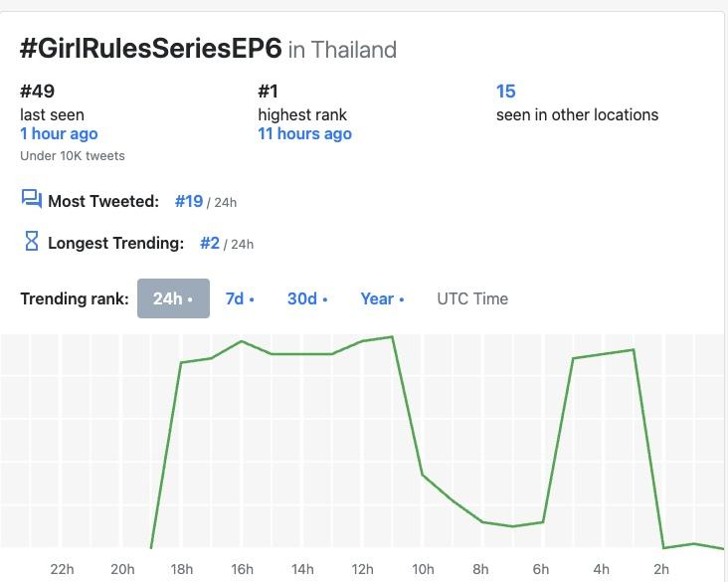Select the 24h trending rank tab
The height and width of the screenshot is (582, 728).
tap(173, 298)
